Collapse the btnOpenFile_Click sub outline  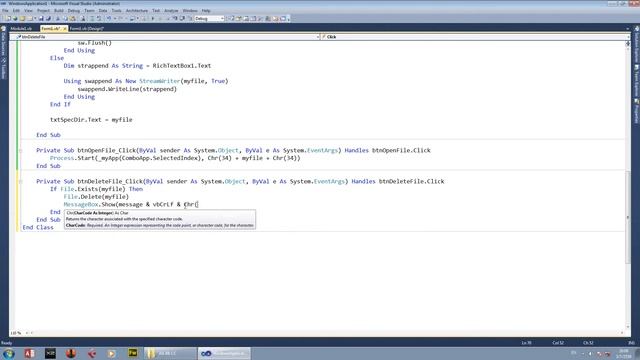[21, 151]
